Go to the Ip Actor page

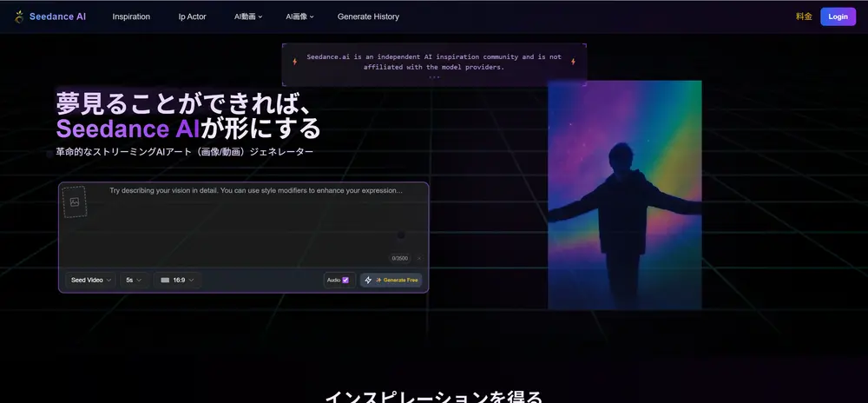tap(192, 17)
